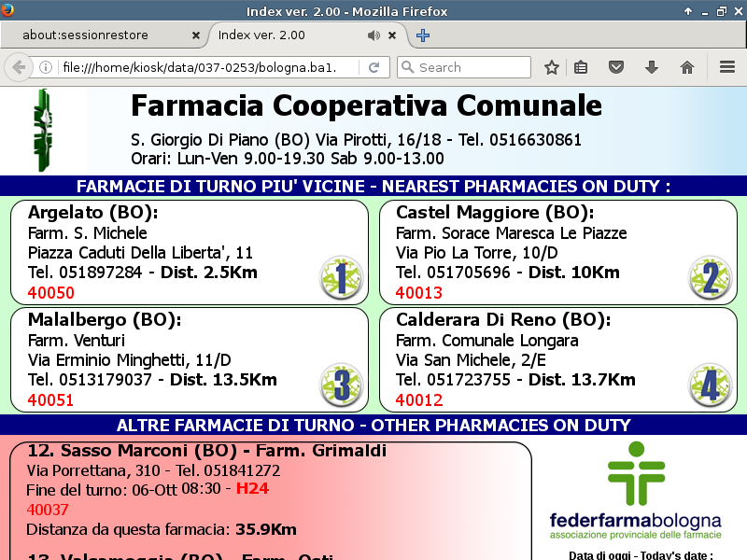Screen dimensions: 747x560
Task: Close the about:sessionrestore tab
Action: click(196, 35)
